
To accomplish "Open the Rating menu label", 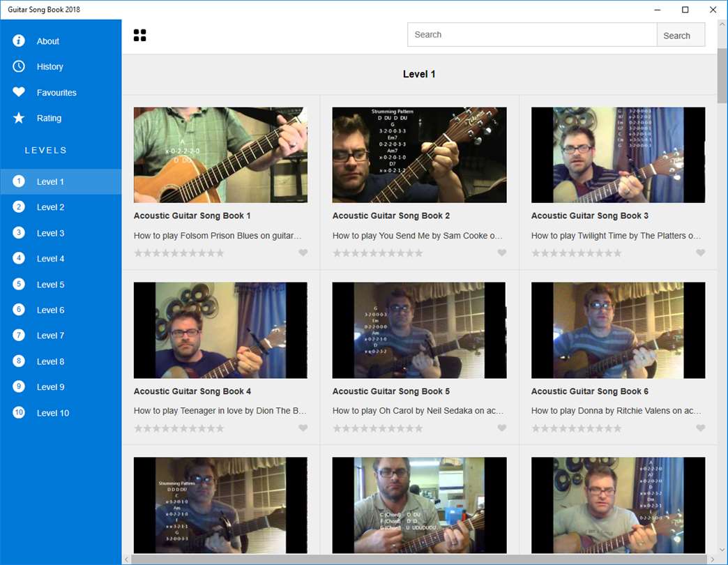I will coord(49,119).
